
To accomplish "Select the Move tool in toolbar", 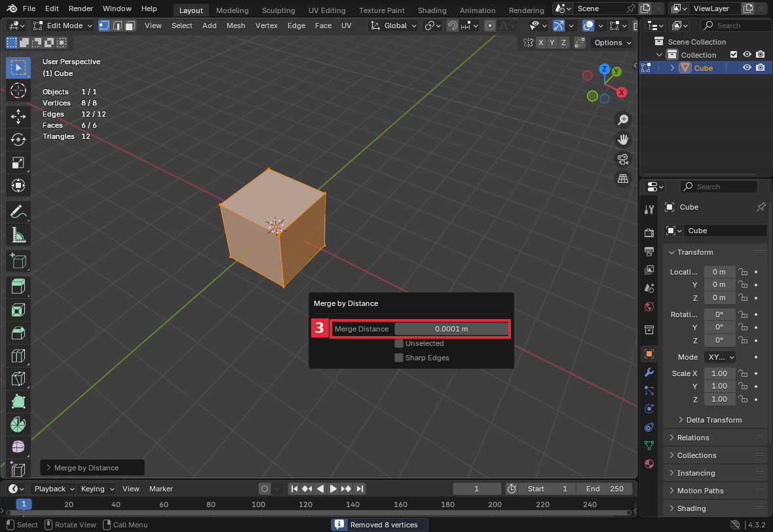I will click(x=18, y=117).
